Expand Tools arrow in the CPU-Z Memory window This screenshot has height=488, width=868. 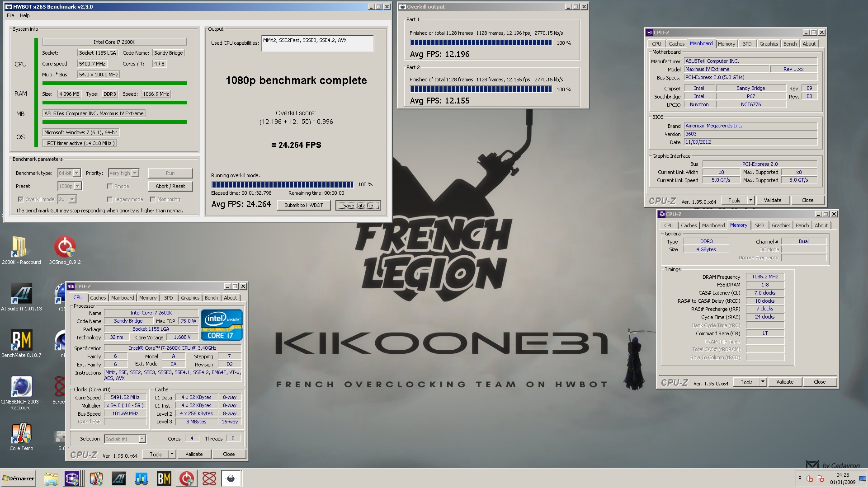click(x=763, y=382)
